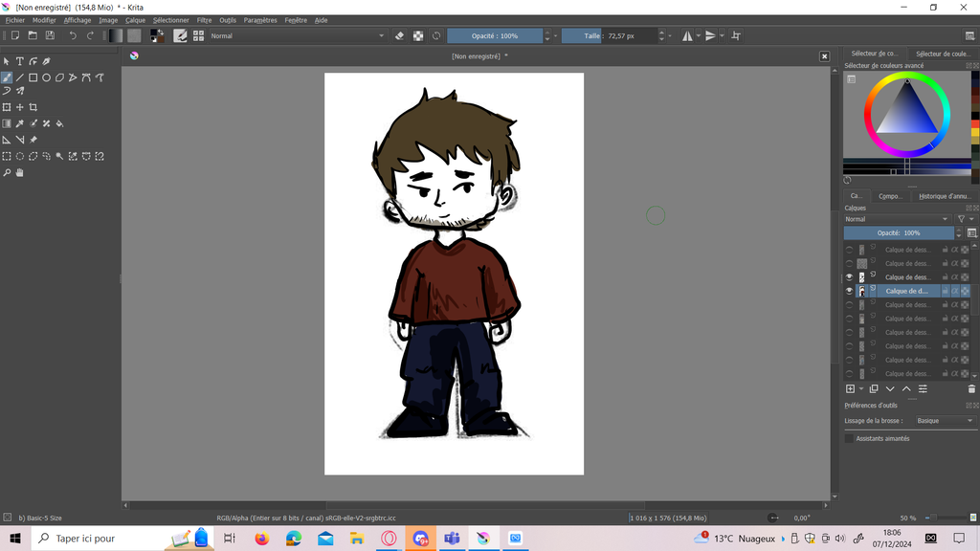
Task: Select the Pan hand tool
Action: point(19,173)
